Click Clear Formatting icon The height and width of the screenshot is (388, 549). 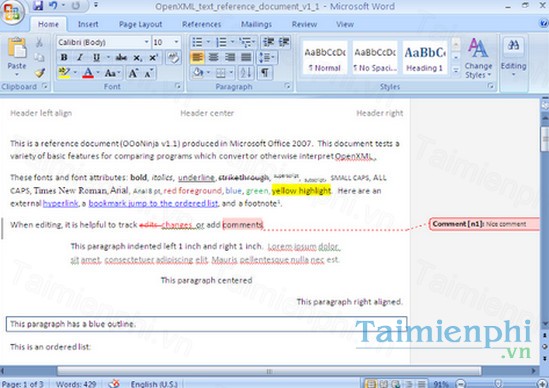[173, 57]
